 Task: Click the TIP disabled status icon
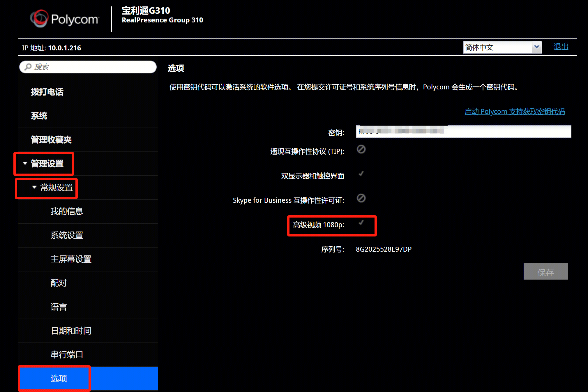361,149
